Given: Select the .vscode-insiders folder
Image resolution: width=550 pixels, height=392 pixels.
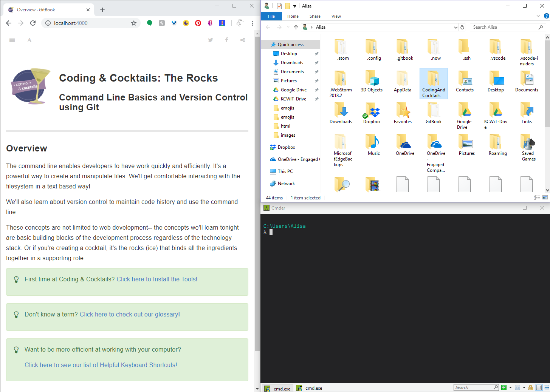Looking at the screenshot, I should click(528, 52).
